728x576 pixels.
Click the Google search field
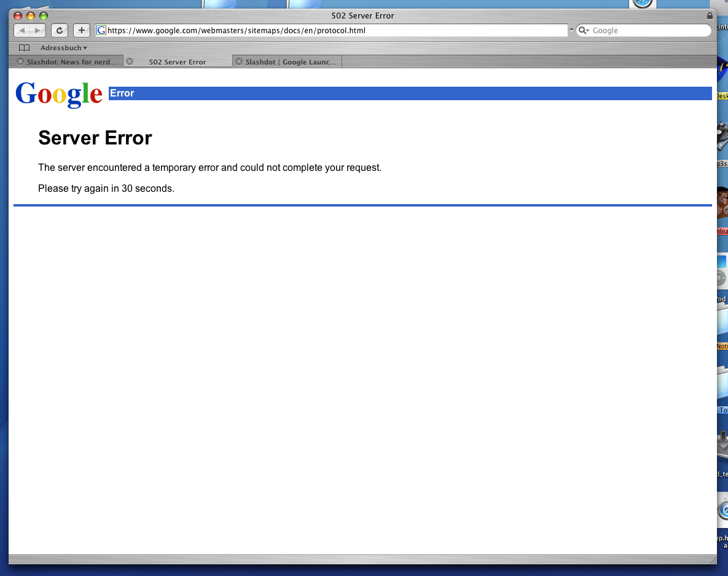pos(644,31)
